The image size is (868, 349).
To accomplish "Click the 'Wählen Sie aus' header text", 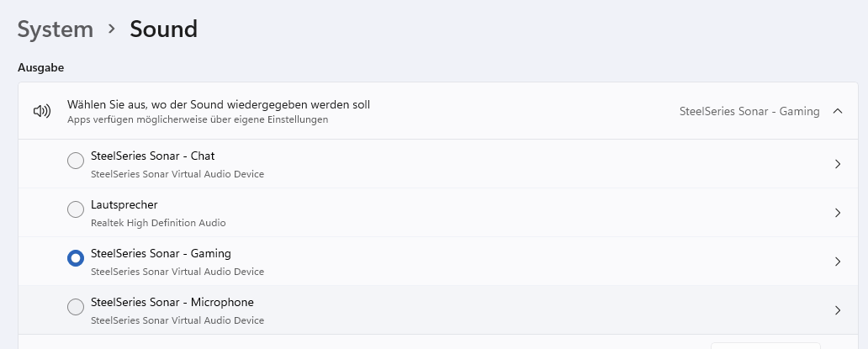I will click(219, 105).
